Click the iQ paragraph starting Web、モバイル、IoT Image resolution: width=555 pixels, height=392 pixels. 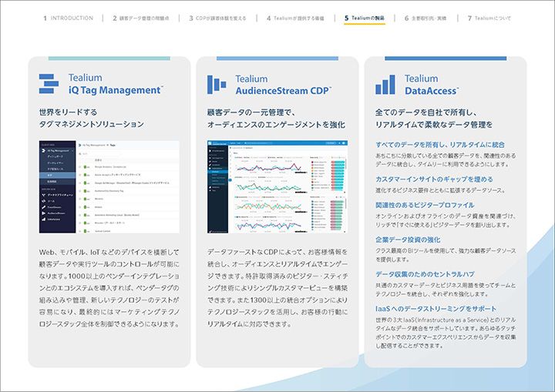(x=109, y=288)
